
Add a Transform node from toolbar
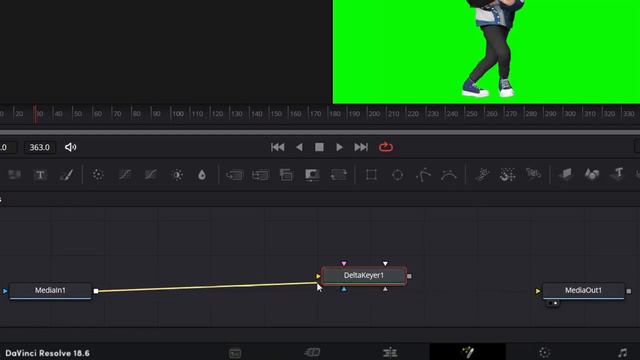[x=338, y=175]
